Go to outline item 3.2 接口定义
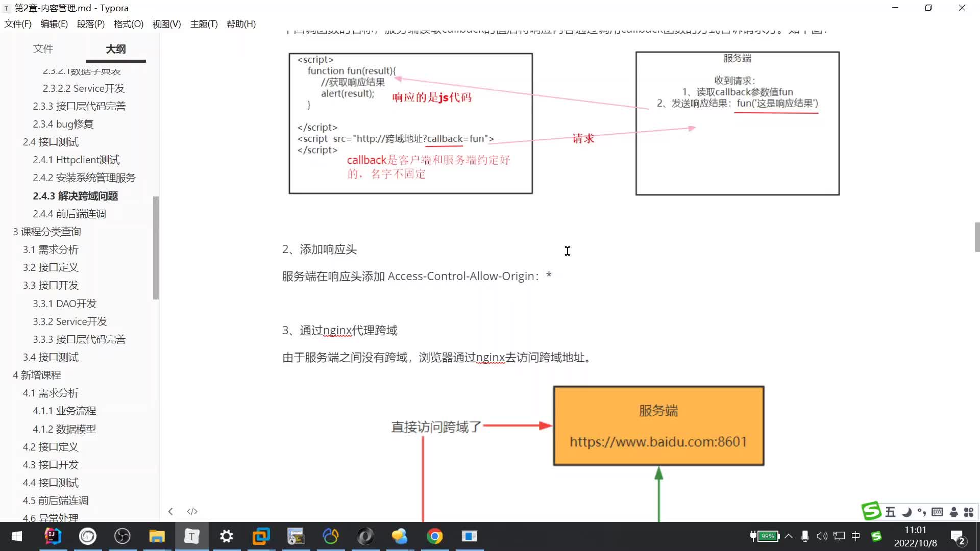 point(51,267)
